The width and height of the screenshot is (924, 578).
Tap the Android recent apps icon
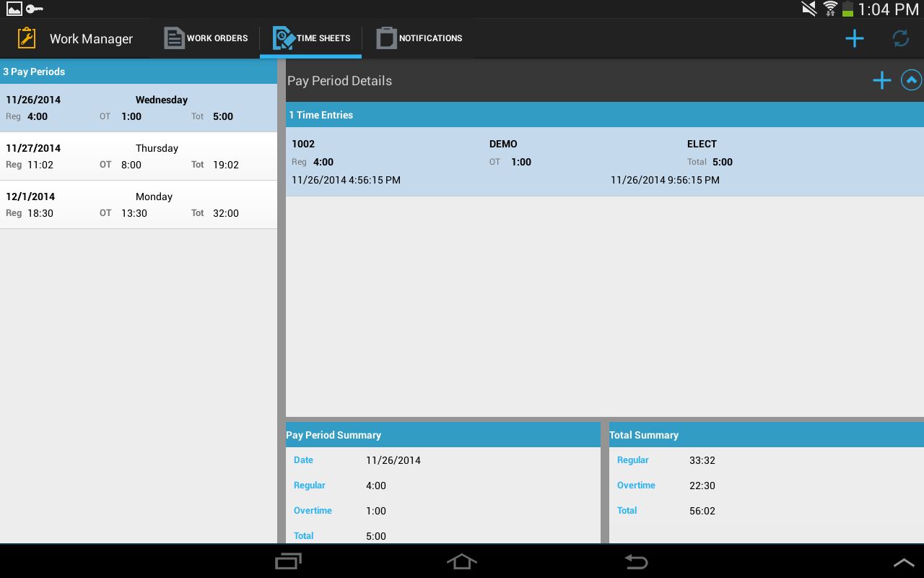tap(289, 561)
